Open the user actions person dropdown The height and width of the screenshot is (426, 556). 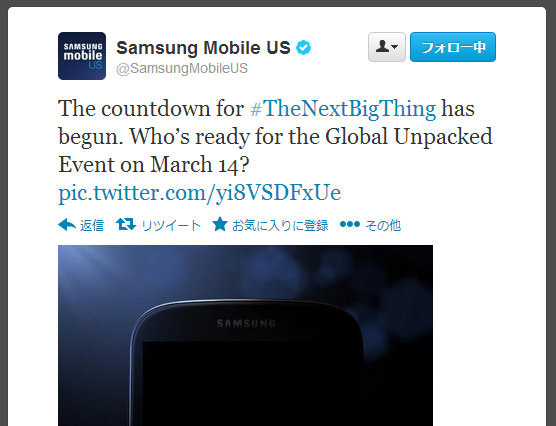[387, 47]
